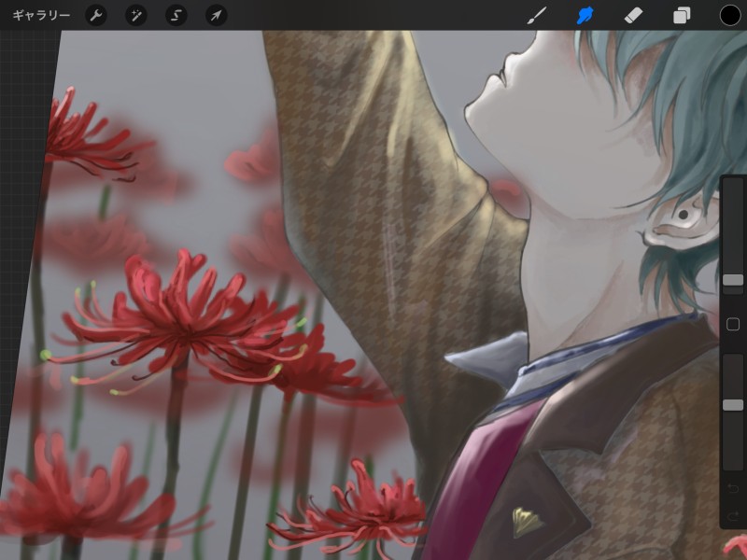
Task: Open the Actions wrench menu
Action: point(96,15)
